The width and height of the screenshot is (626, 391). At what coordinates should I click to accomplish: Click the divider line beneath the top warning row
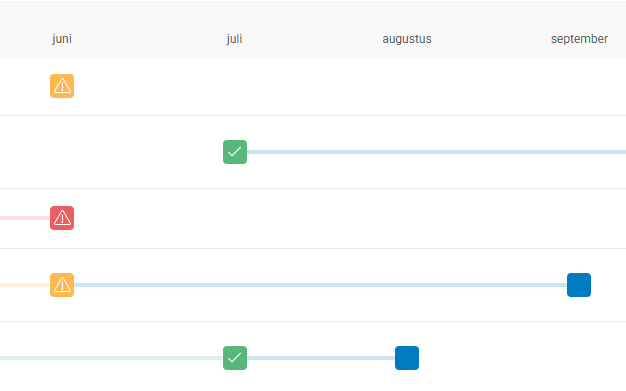tap(313, 115)
